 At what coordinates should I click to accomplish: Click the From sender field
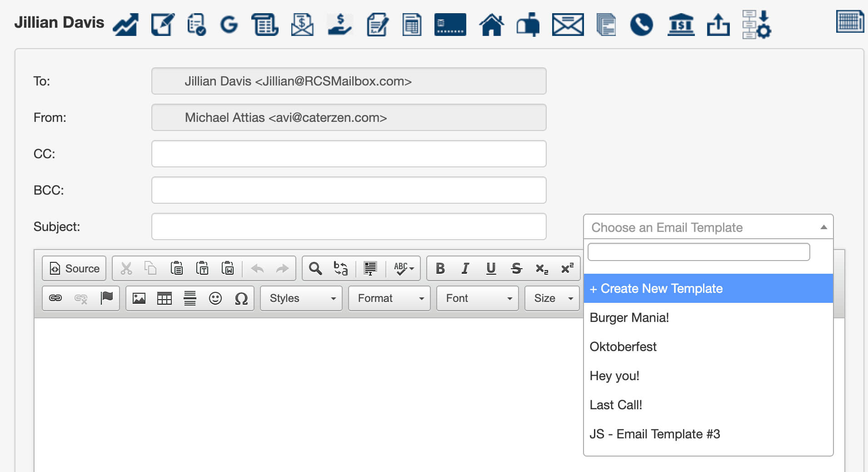click(x=349, y=117)
